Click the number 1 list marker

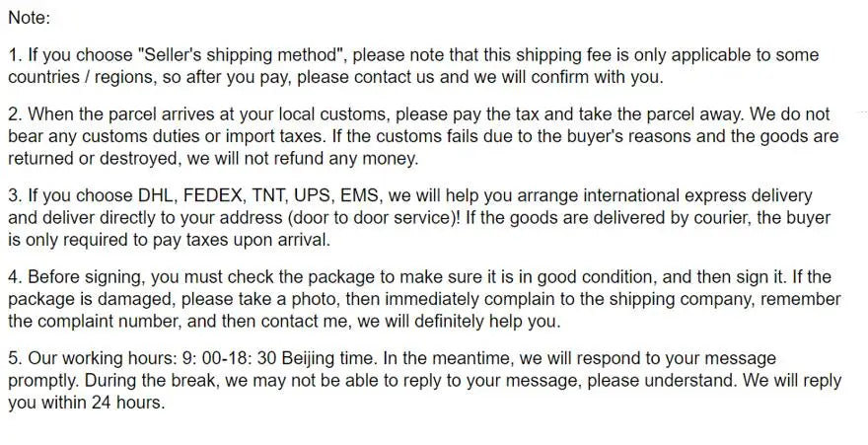tap(15, 55)
